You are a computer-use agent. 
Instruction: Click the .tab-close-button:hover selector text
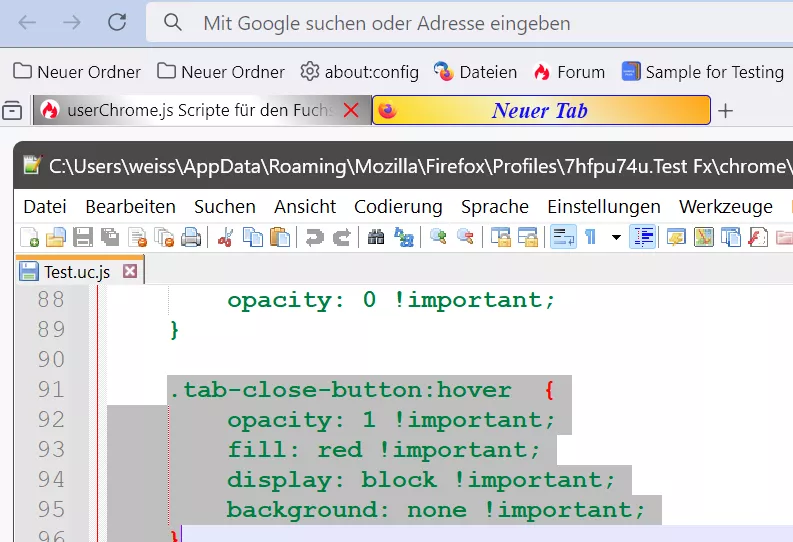coord(341,390)
